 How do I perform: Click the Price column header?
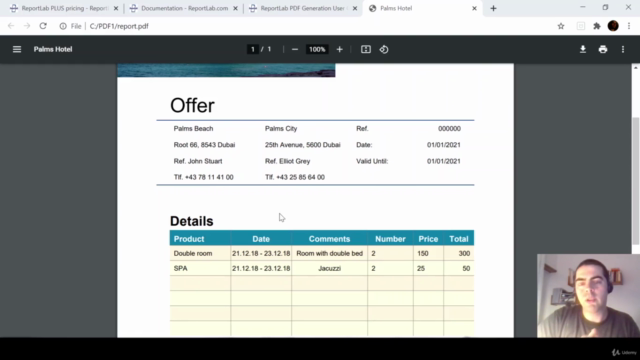tap(428, 239)
